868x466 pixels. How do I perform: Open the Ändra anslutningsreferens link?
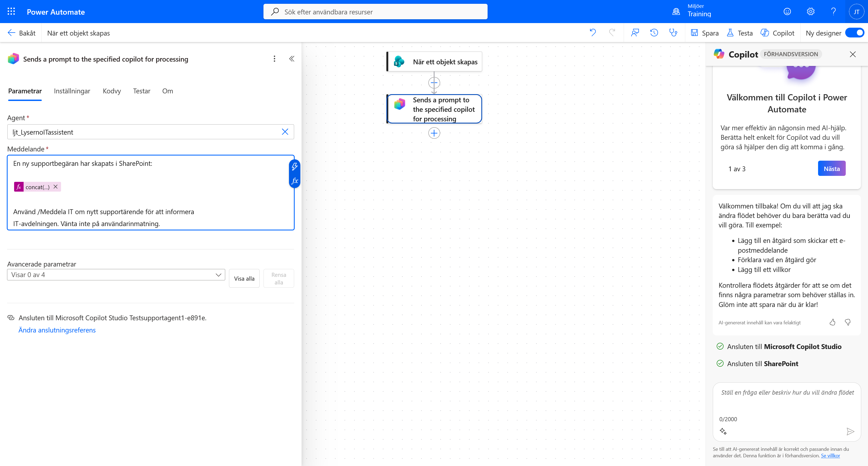(57, 330)
